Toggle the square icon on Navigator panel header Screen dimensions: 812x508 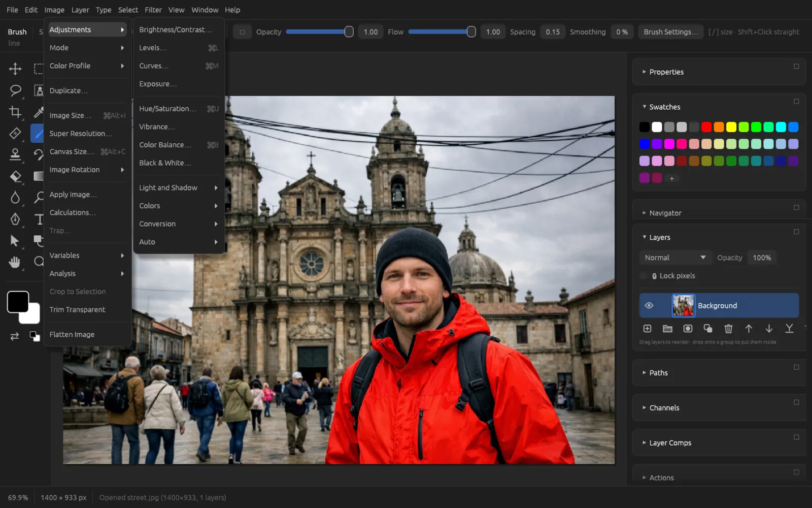(796, 207)
